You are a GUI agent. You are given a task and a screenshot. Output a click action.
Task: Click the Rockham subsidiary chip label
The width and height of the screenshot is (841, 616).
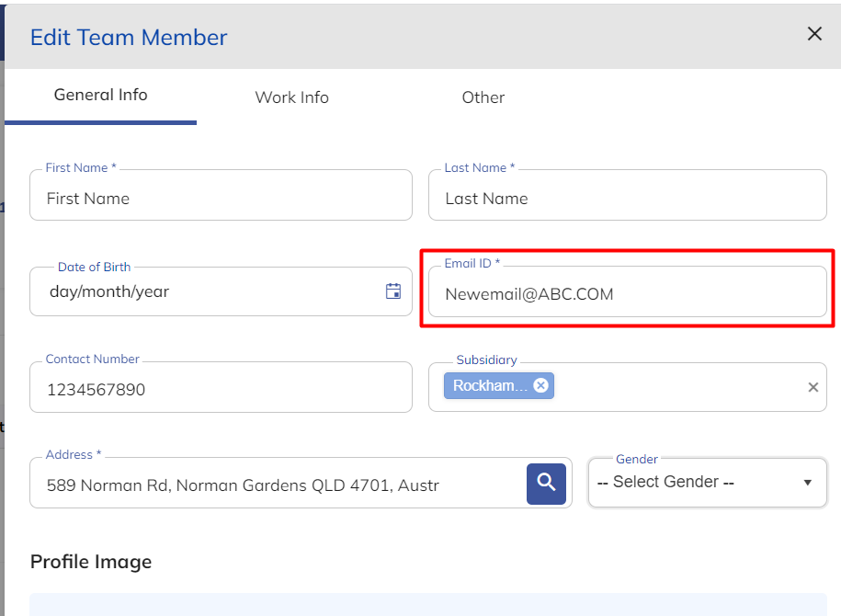pyautogui.click(x=490, y=386)
